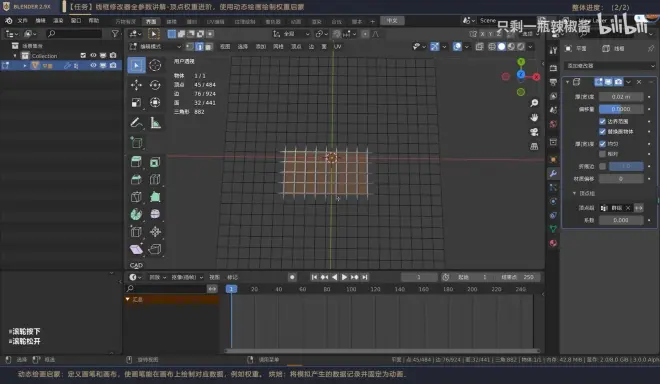Open the 编辑模式 mode dropdown
This screenshot has height=384, width=660.
(155, 47)
